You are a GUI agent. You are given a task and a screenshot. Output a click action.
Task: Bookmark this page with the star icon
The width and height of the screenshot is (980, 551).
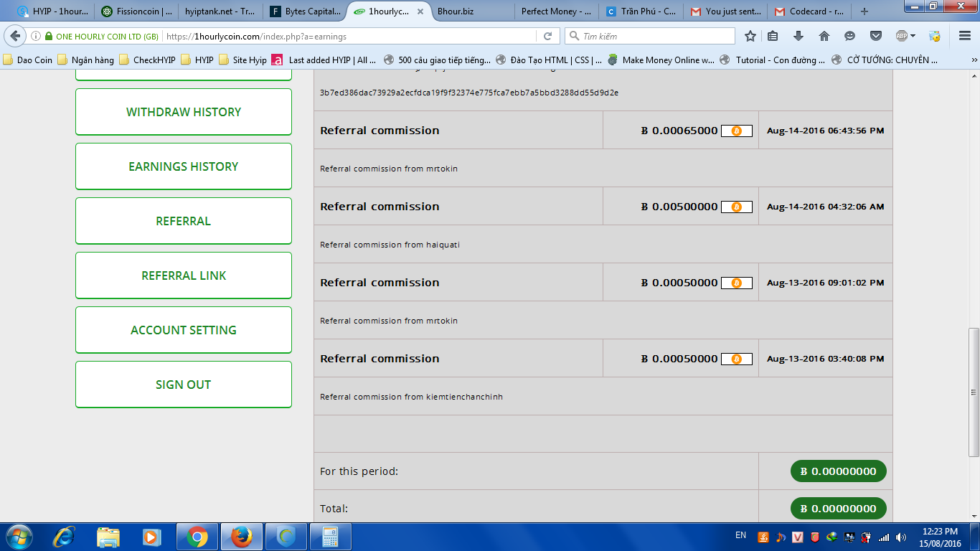[750, 36]
